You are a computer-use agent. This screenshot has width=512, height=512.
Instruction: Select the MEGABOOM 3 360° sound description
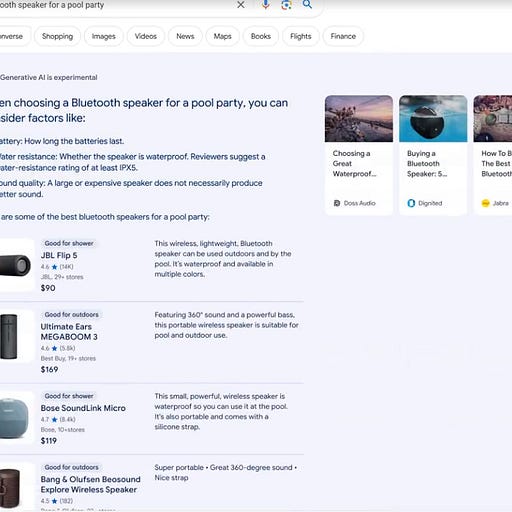click(x=226, y=325)
